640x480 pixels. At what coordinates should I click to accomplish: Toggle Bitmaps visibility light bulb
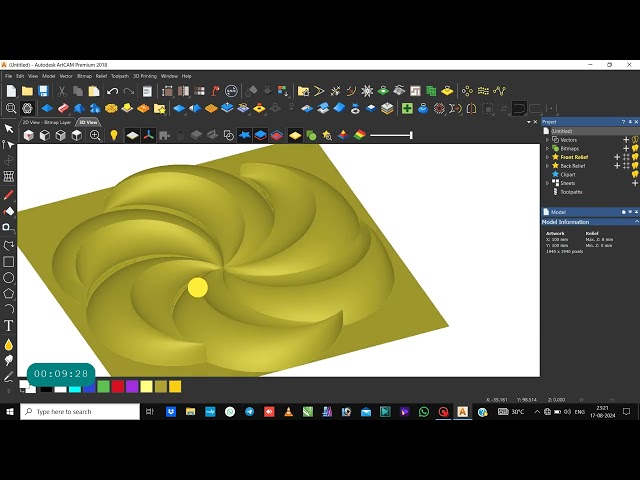tap(635, 148)
